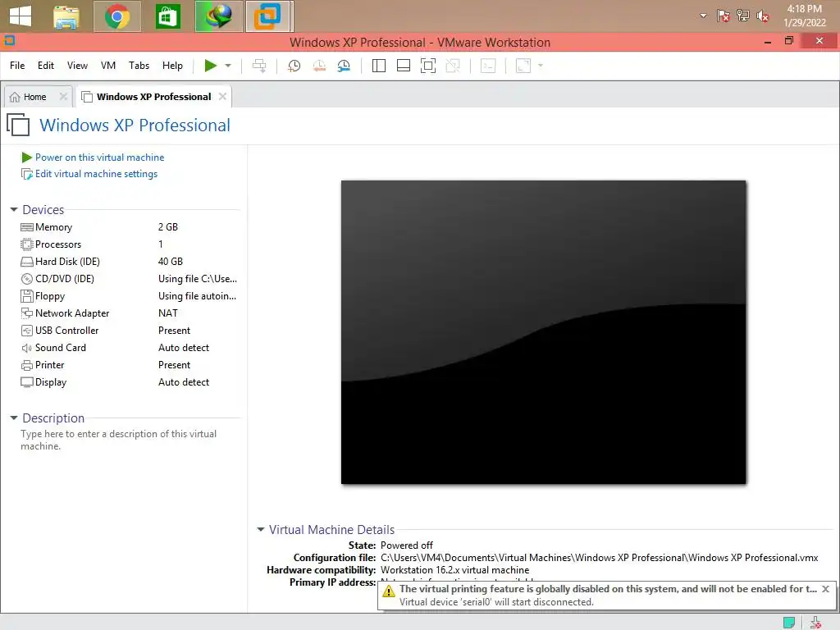Dismiss the virtual printing warning notification

(x=825, y=589)
